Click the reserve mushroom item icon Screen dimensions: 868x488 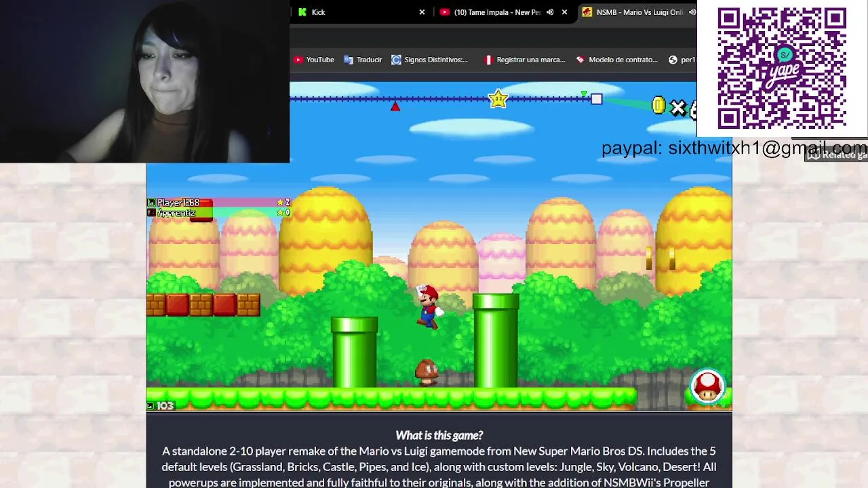tap(707, 386)
